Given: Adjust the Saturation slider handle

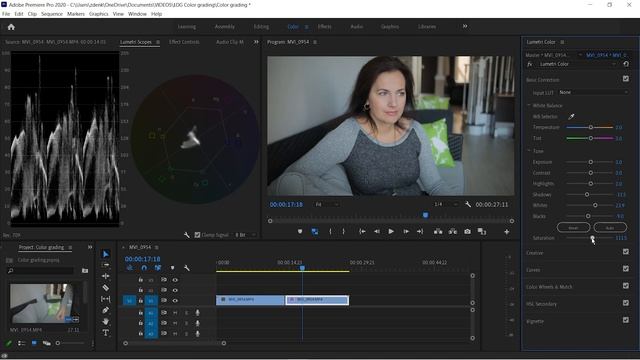Looking at the screenshot, I should (592, 238).
